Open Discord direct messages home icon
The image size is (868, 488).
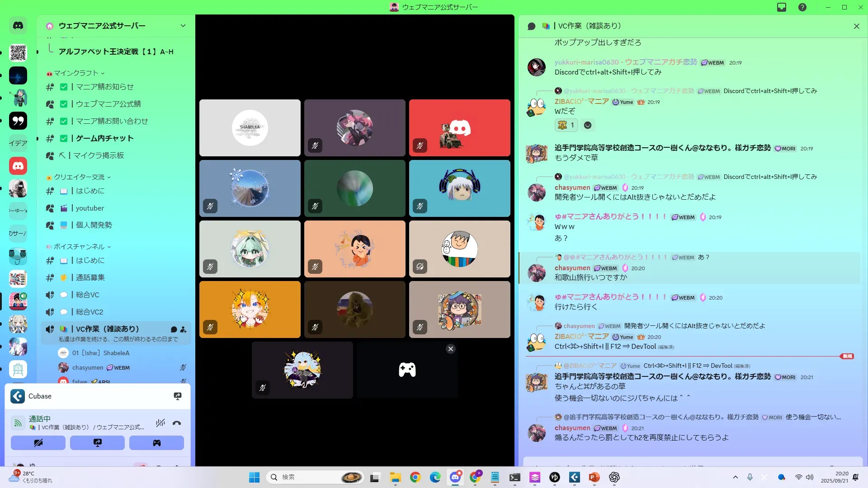[x=18, y=26]
